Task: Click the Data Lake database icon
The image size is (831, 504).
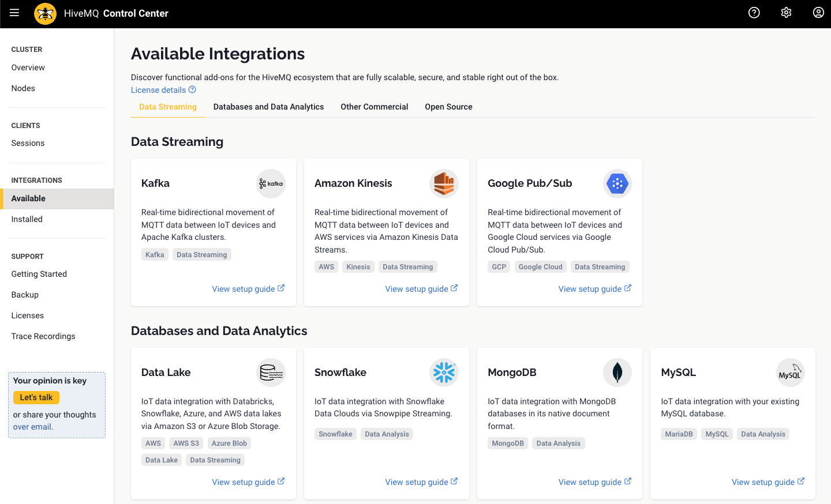Action: click(x=271, y=373)
